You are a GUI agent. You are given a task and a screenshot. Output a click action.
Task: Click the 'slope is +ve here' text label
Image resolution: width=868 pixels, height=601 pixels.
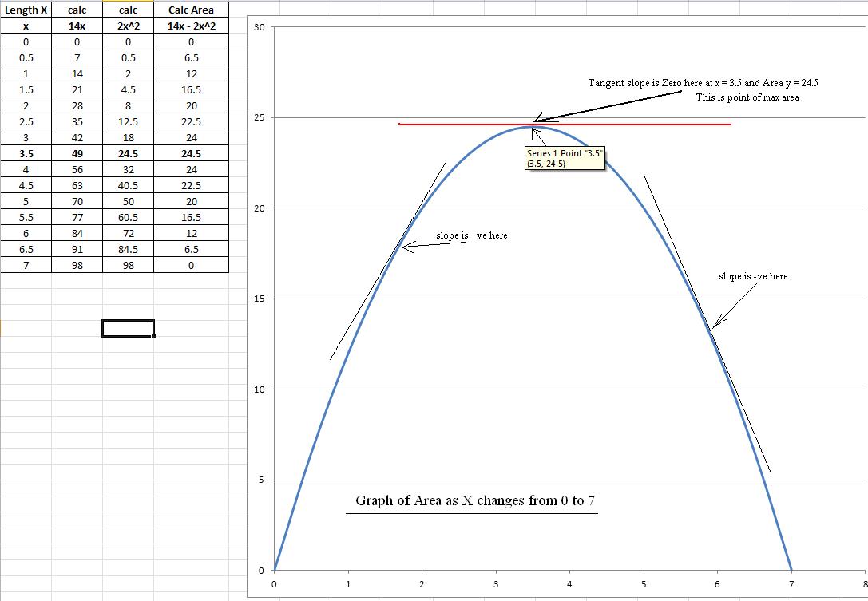(x=472, y=235)
